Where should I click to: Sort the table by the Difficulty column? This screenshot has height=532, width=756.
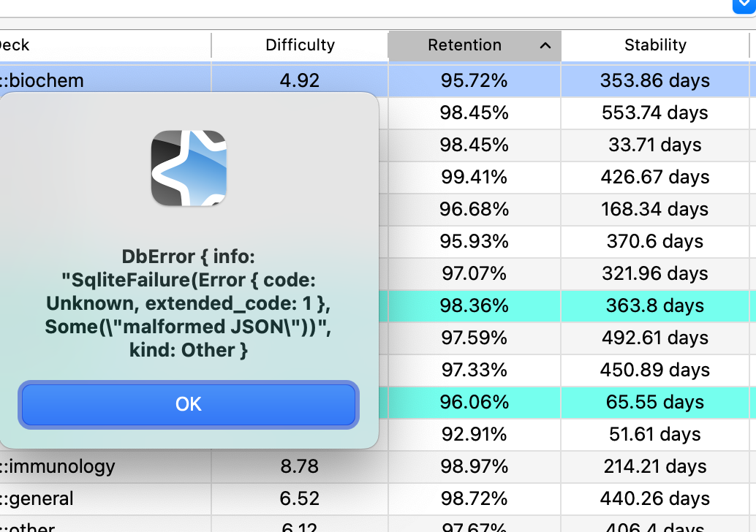[x=300, y=45]
